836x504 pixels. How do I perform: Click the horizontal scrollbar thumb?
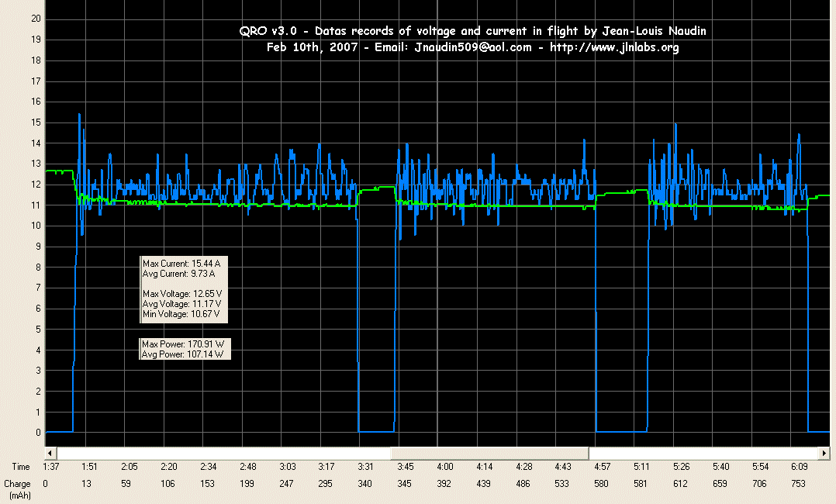point(489,454)
